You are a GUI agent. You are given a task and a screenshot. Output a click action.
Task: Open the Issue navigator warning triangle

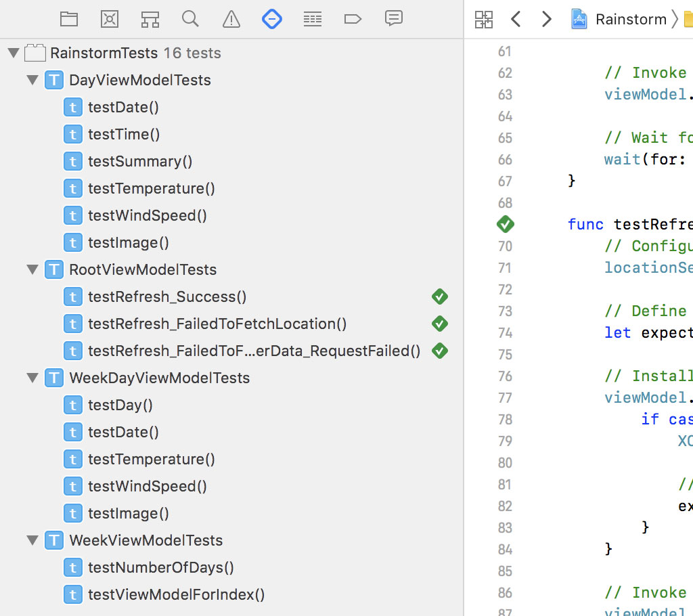point(231,19)
